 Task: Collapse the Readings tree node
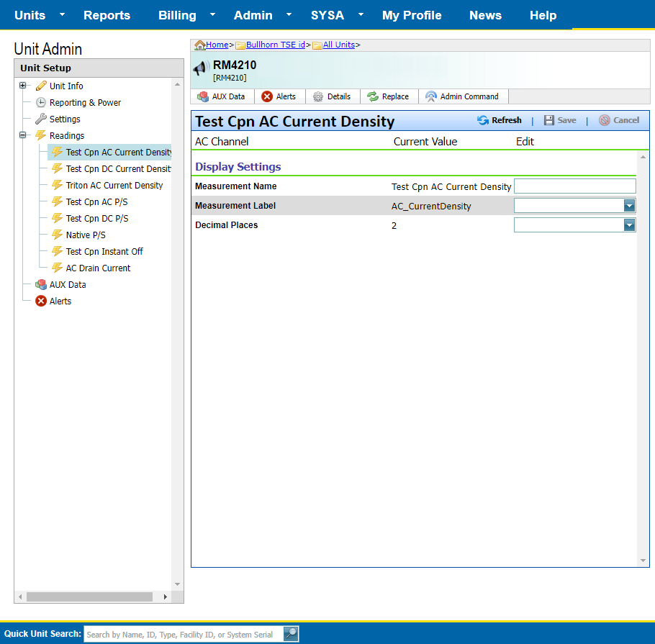click(23, 135)
